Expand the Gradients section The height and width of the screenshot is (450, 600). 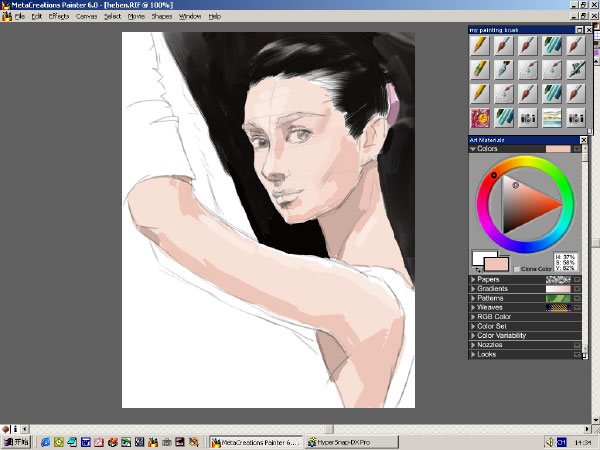coord(473,289)
